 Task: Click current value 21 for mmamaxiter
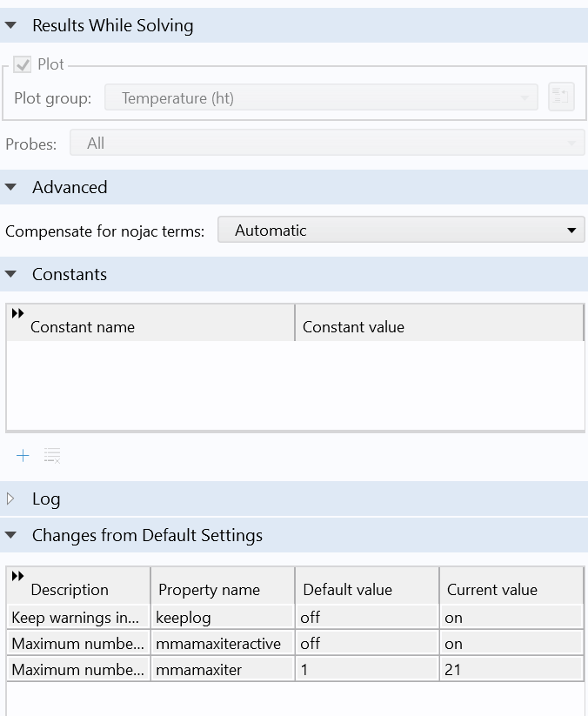tap(510, 670)
